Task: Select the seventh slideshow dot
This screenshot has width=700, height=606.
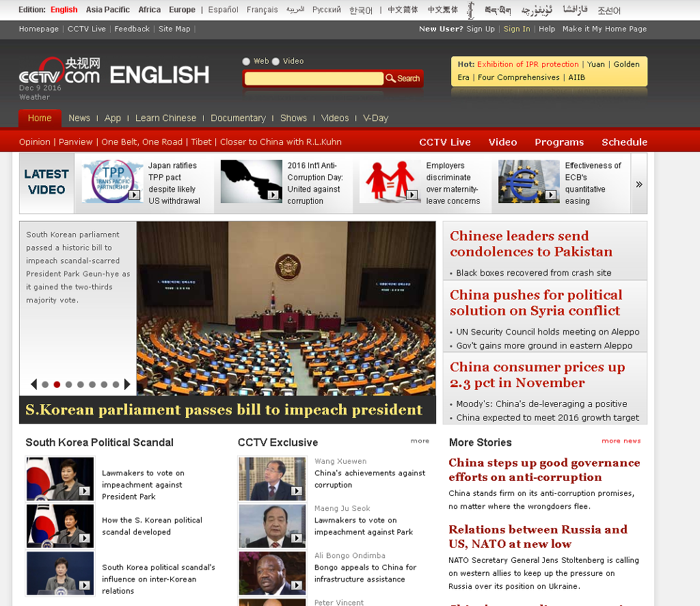Action: [x=116, y=384]
